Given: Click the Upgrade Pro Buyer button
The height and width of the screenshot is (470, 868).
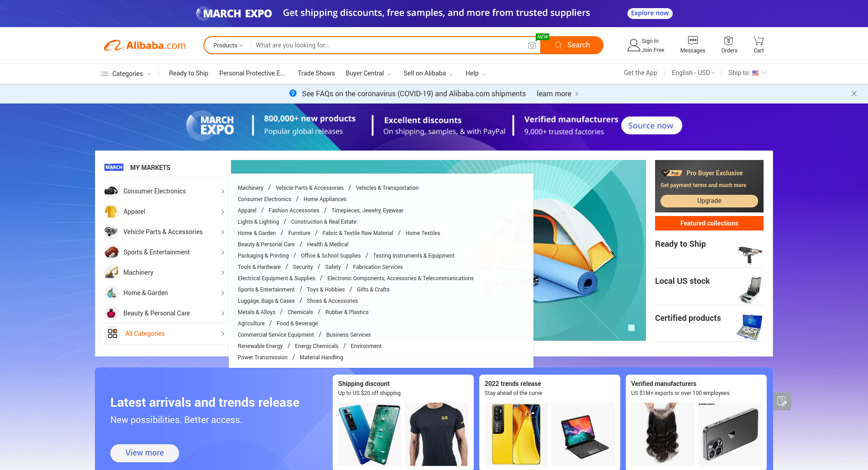Looking at the screenshot, I should pos(709,201).
